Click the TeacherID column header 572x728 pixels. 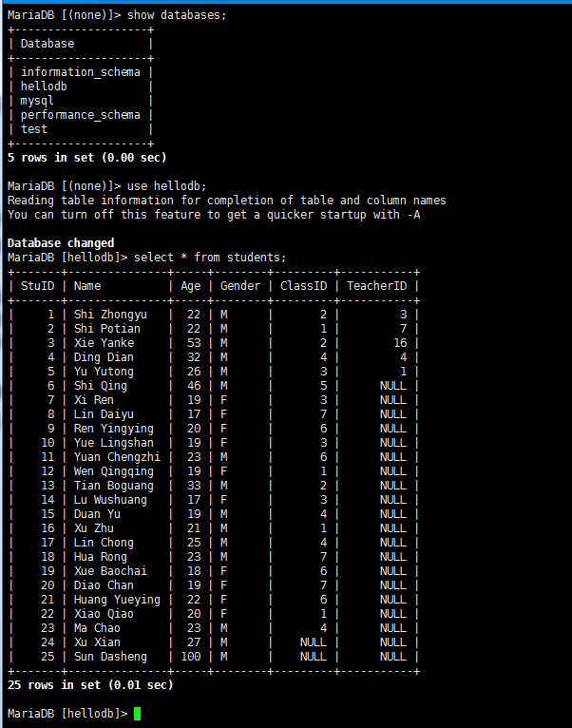[x=376, y=286]
